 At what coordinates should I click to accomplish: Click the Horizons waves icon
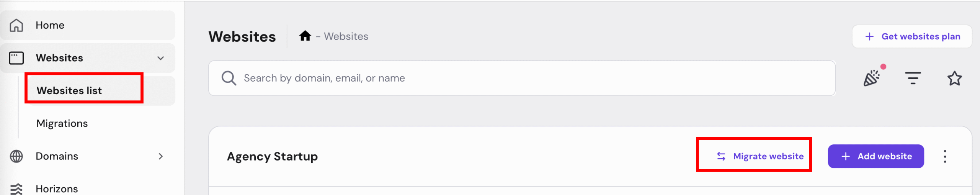16,189
